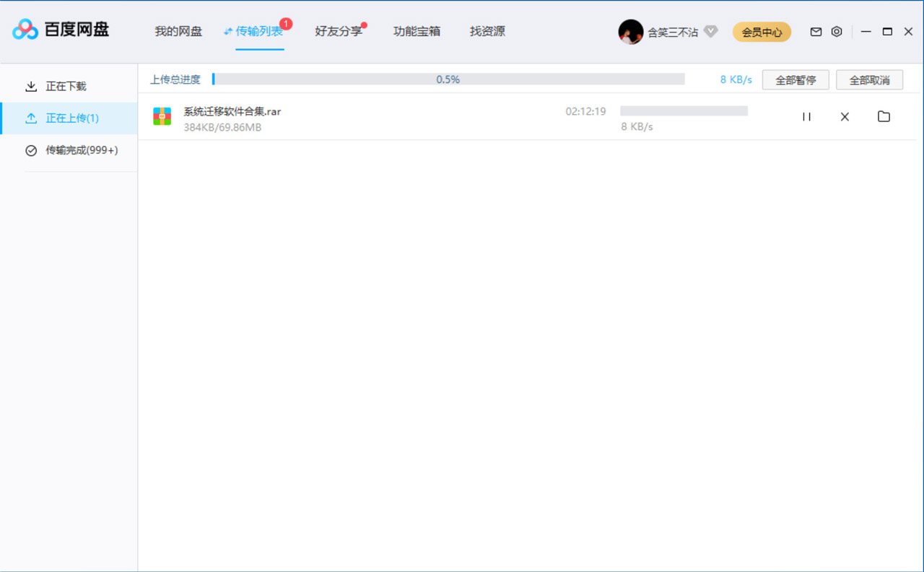Expand the 好友分享 sharing menu
Image resolution: width=924 pixels, height=572 pixels.
(x=338, y=31)
